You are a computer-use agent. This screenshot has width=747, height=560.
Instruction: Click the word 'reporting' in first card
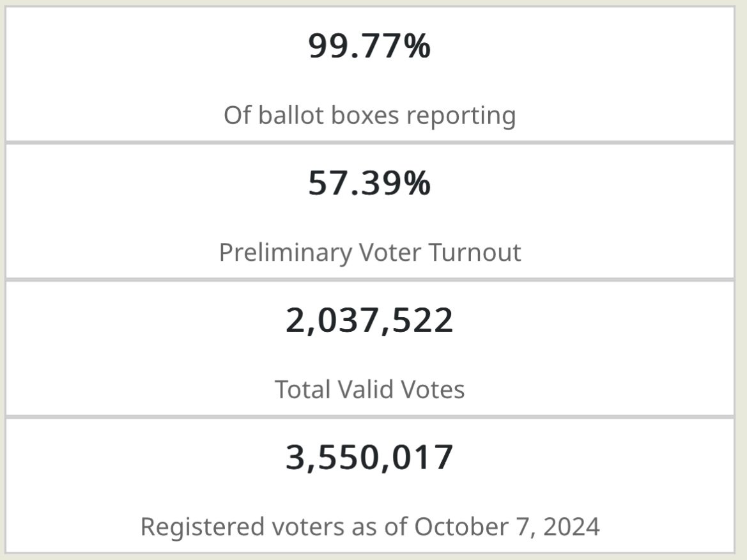pyautogui.click(x=461, y=117)
